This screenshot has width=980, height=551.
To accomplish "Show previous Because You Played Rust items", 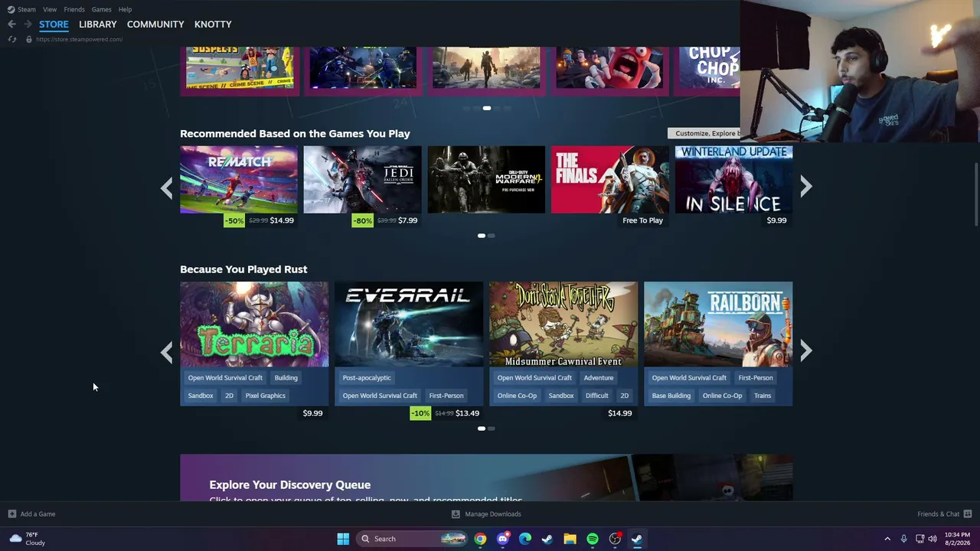I will [166, 351].
